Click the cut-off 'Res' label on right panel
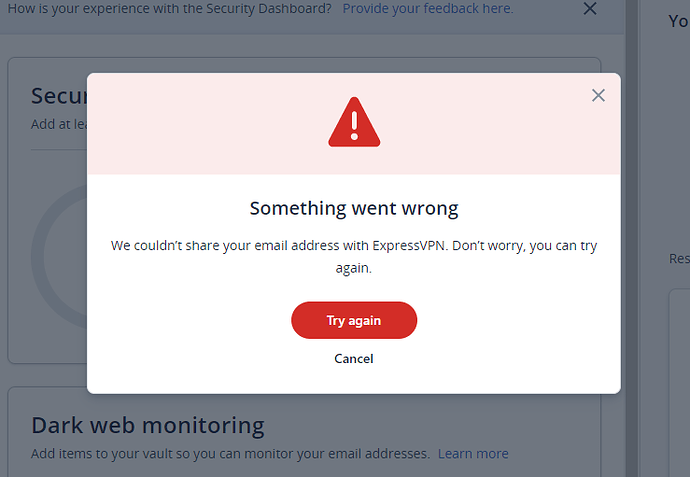 [679, 258]
